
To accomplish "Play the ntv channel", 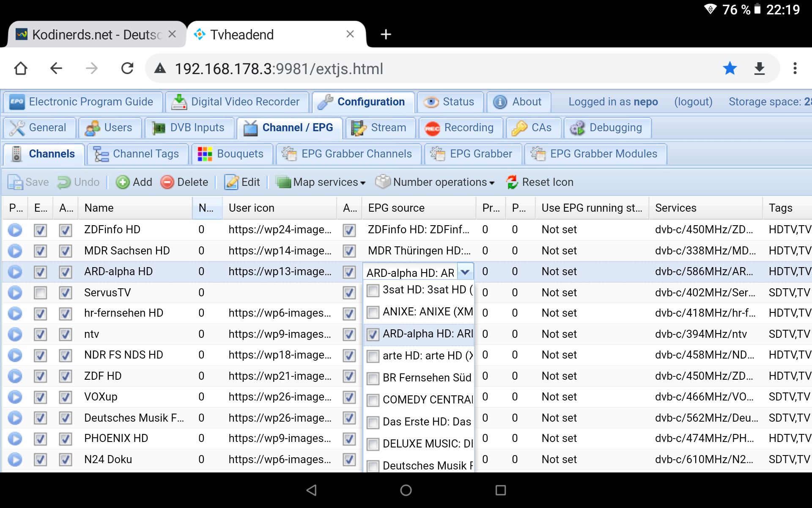I will coord(15,334).
